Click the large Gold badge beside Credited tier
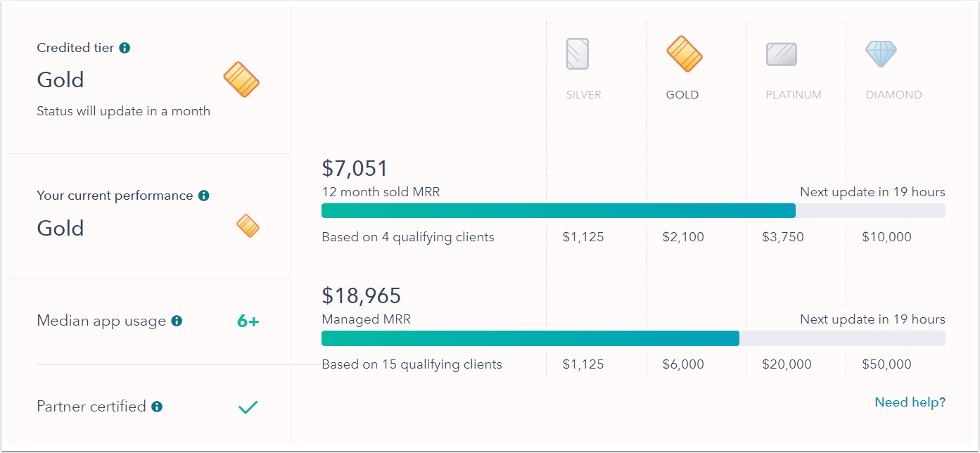The height and width of the screenshot is (453, 980). pyautogui.click(x=241, y=79)
